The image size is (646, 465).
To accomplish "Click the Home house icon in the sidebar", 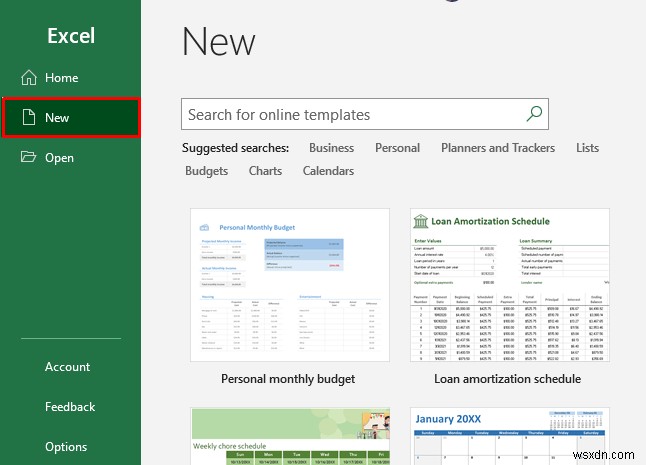I will (29, 77).
